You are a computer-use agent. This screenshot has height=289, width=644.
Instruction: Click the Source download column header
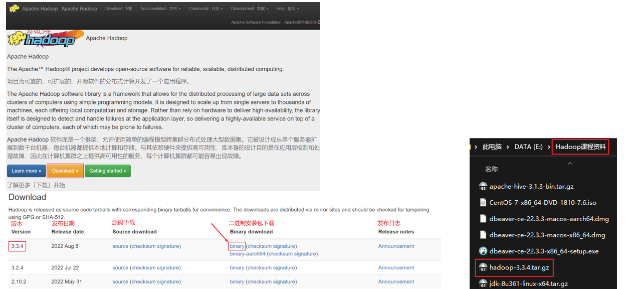tap(135, 232)
